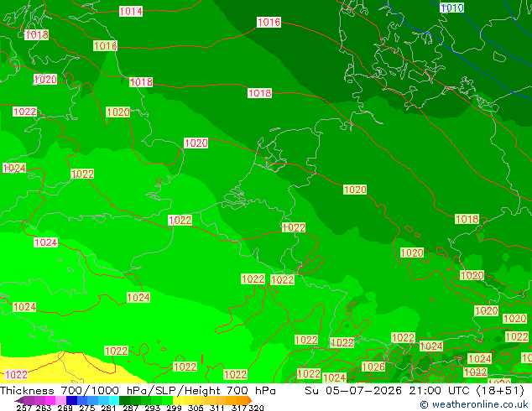Click the dark navy blue legend swatch
Screen dimensions: 532x411
click(x=71, y=400)
